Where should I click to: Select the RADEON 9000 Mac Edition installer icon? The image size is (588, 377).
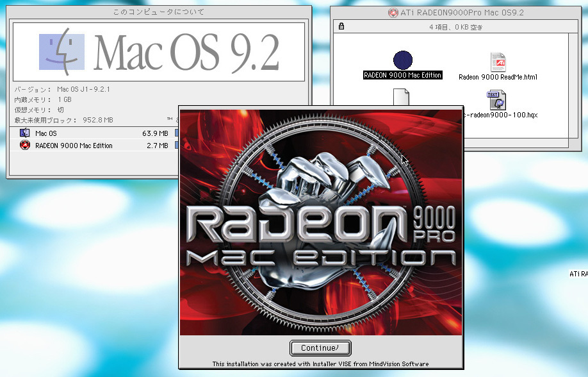coord(403,60)
